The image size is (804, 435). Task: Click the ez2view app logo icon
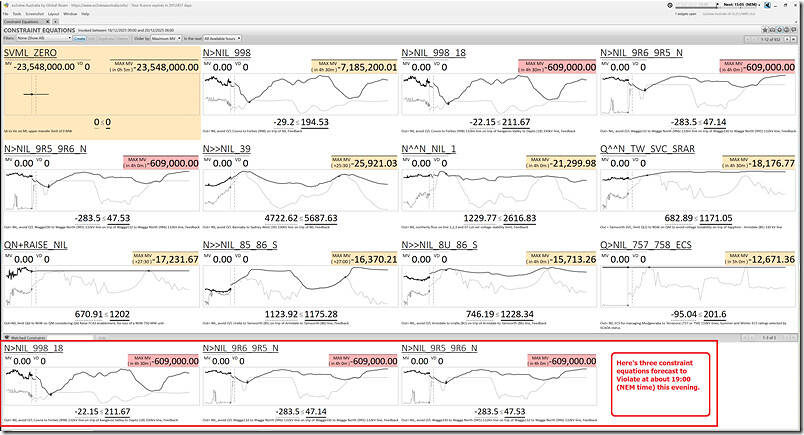[x=6, y=5]
